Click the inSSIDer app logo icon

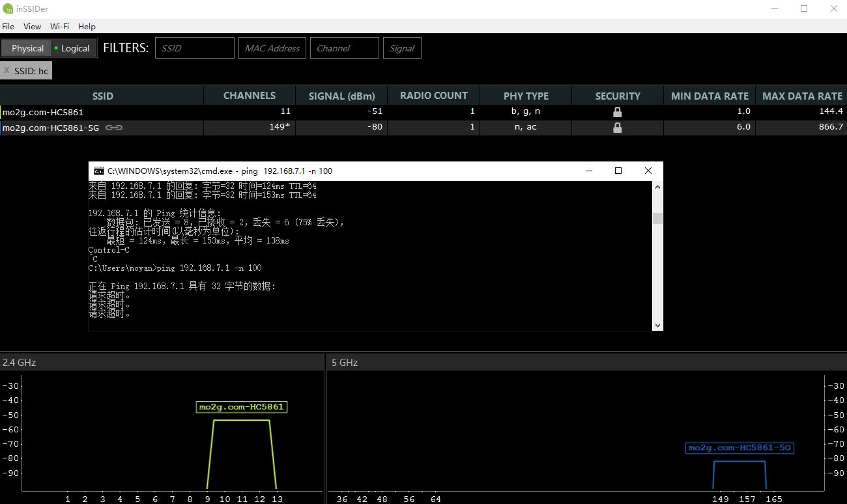(8, 8)
